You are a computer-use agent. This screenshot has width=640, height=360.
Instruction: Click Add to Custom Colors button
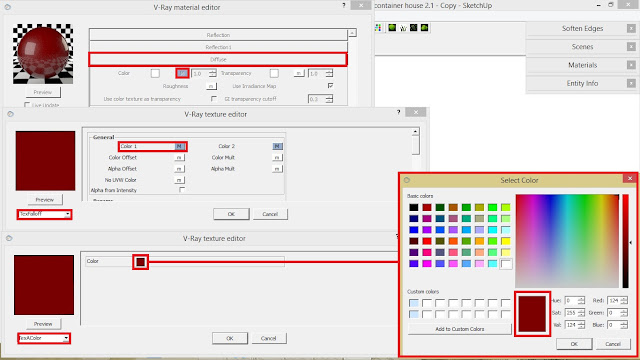[x=460, y=329]
